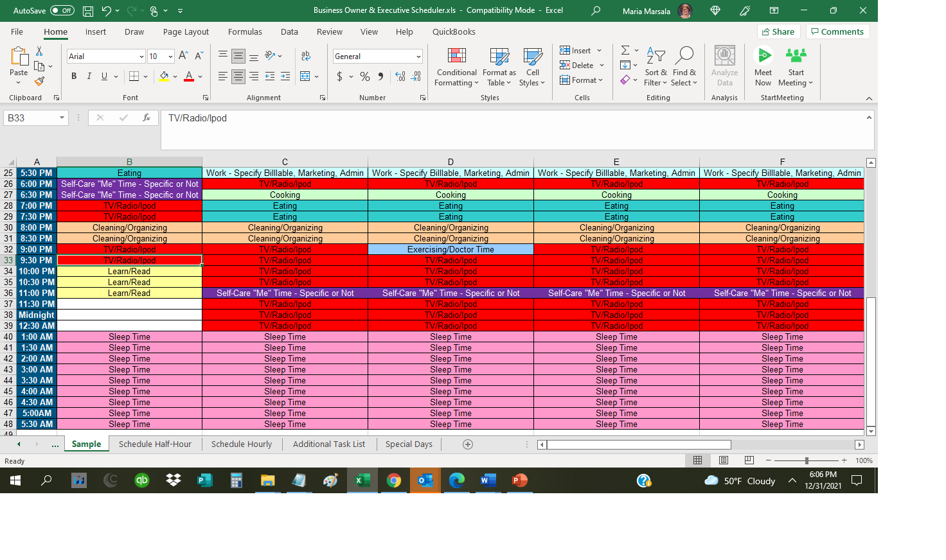The height and width of the screenshot is (560, 946).
Task: Open Outlook from the Windows taskbar
Action: pos(425,480)
